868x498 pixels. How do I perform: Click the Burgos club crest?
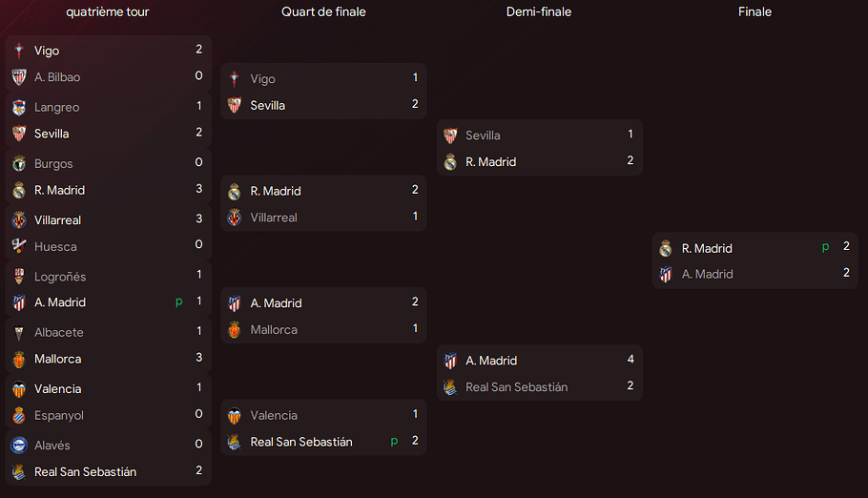(x=19, y=164)
